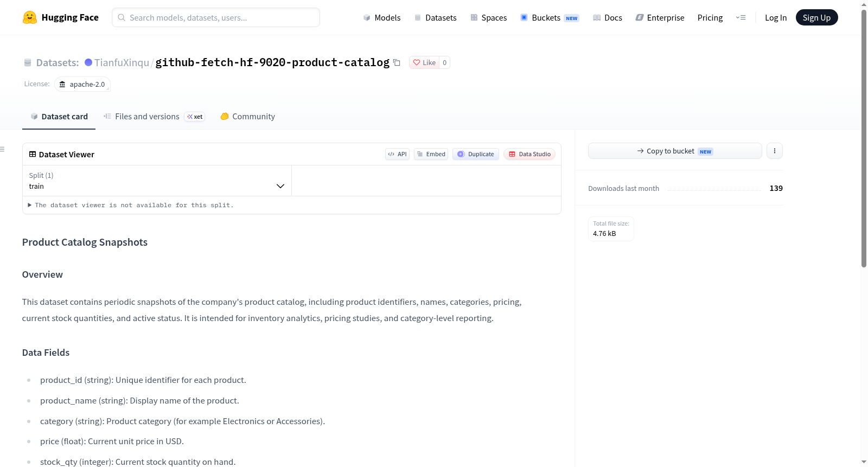Click the product_id field description line

point(143,380)
